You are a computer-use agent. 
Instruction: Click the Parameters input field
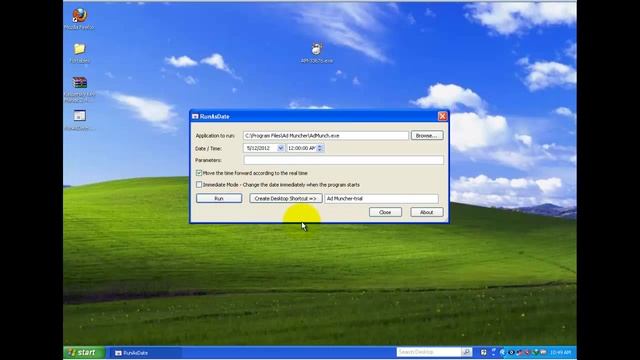(x=343, y=160)
